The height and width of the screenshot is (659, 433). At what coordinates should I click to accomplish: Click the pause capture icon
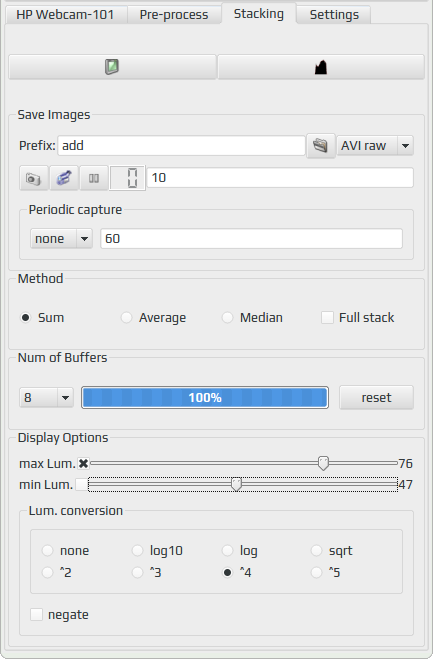click(94, 178)
